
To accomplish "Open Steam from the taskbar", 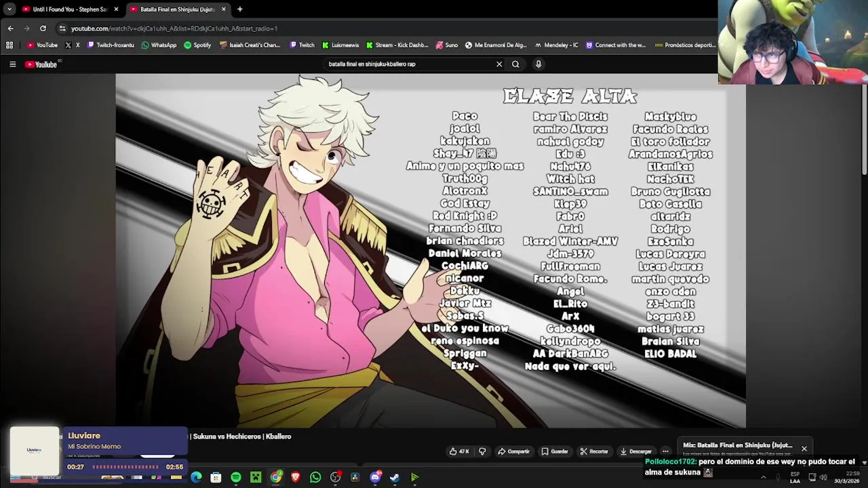I will coord(395,477).
